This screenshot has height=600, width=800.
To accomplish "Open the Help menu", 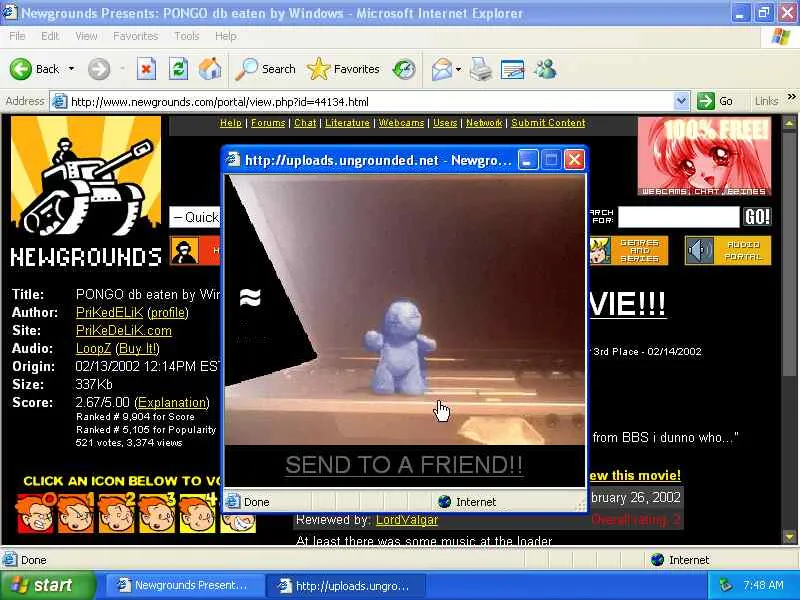I will [226, 36].
